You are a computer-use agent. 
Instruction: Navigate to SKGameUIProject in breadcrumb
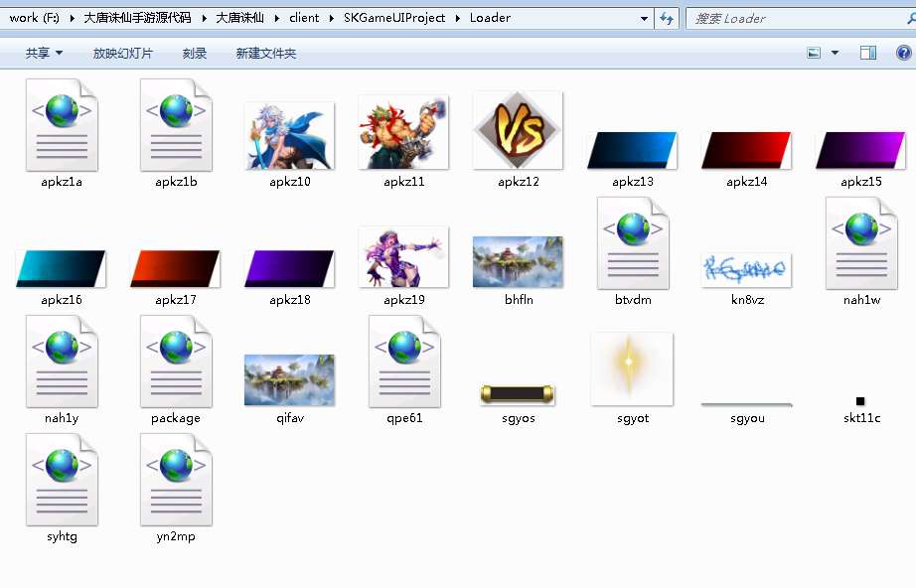point(394,18)
